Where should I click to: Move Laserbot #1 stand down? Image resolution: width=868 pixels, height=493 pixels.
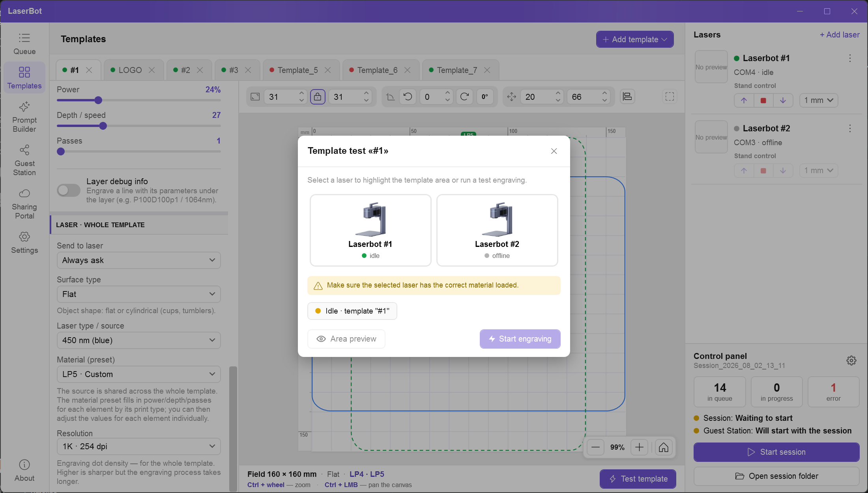click(x=783, y=100)
